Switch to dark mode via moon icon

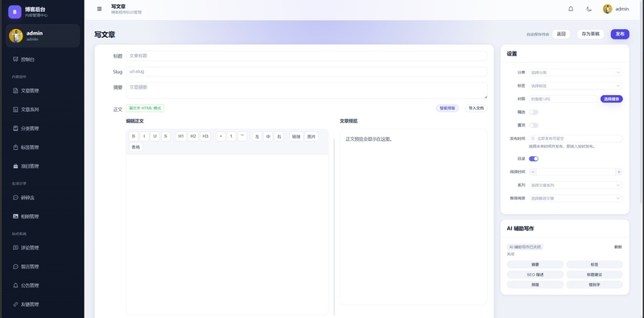tap(589, 9)
